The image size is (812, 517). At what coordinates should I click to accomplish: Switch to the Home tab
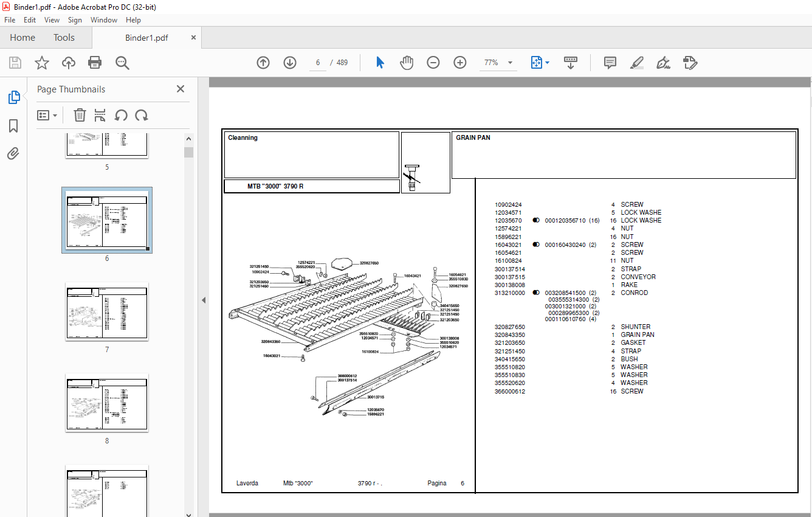pyautogui.click(x=22, y=38)
